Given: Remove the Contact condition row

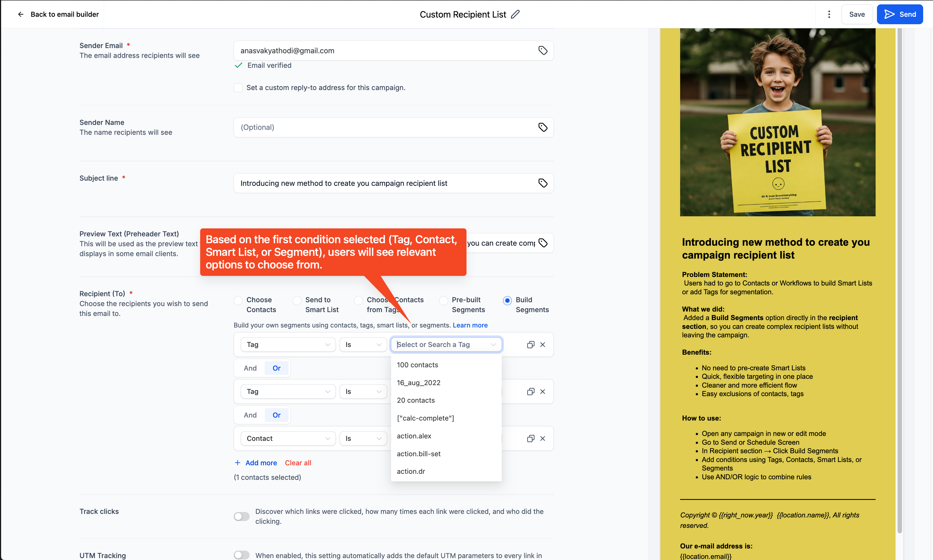Looking at the screenshot, I should point(542,438).
